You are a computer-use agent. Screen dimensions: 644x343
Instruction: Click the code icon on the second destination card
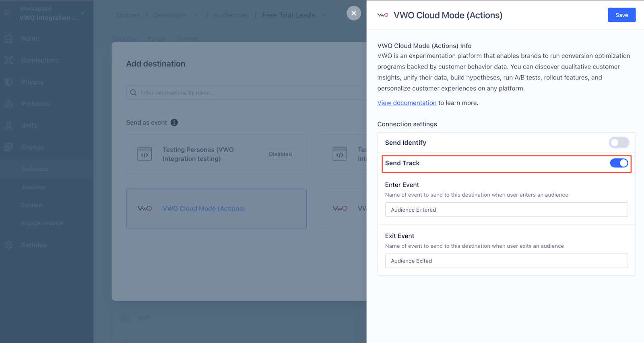(340, 154)
